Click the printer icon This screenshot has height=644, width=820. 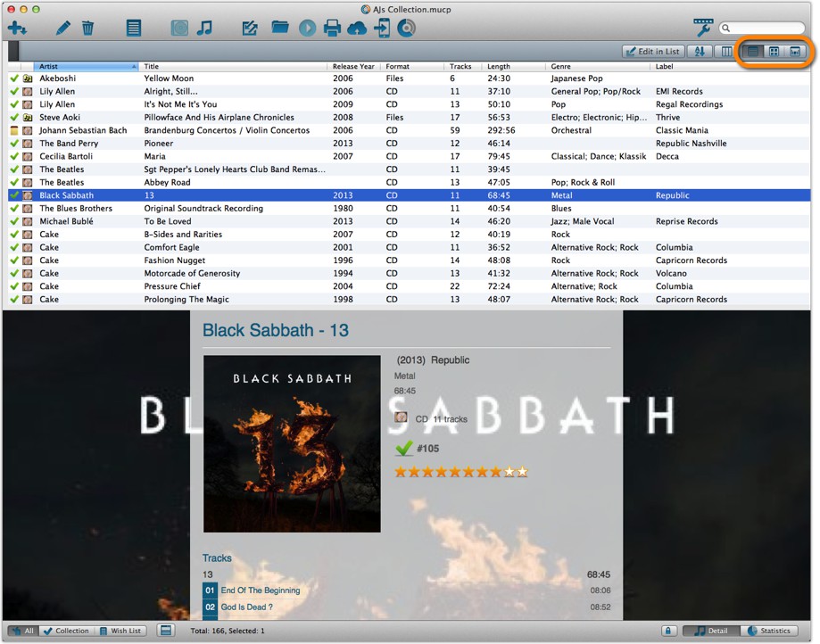point(332,28)
